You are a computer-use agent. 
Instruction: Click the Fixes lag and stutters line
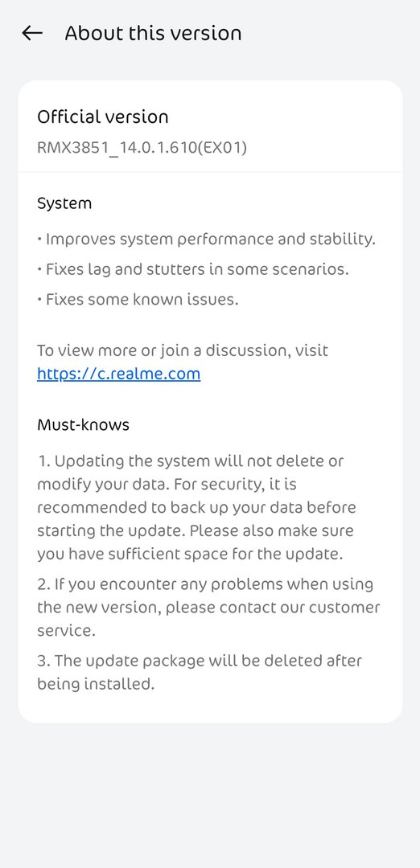coord(193,269)
